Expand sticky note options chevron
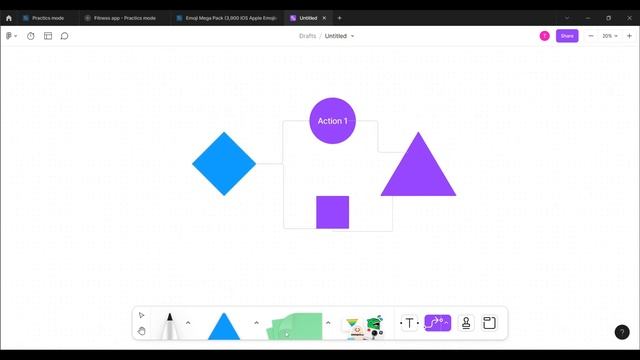Viewport: 640px width, 360px height. tap(328, 323)
